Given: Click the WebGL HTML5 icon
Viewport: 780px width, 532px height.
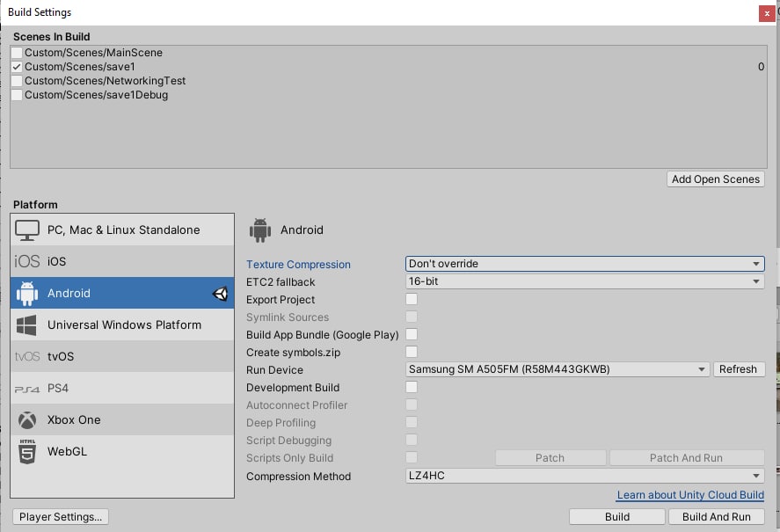Looking at the screenshot, I should point(27,451).
